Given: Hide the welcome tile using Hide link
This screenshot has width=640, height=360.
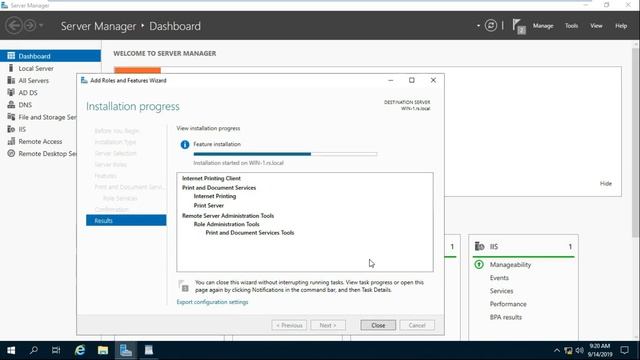Looking at the screenshot, I should point(606,184).
